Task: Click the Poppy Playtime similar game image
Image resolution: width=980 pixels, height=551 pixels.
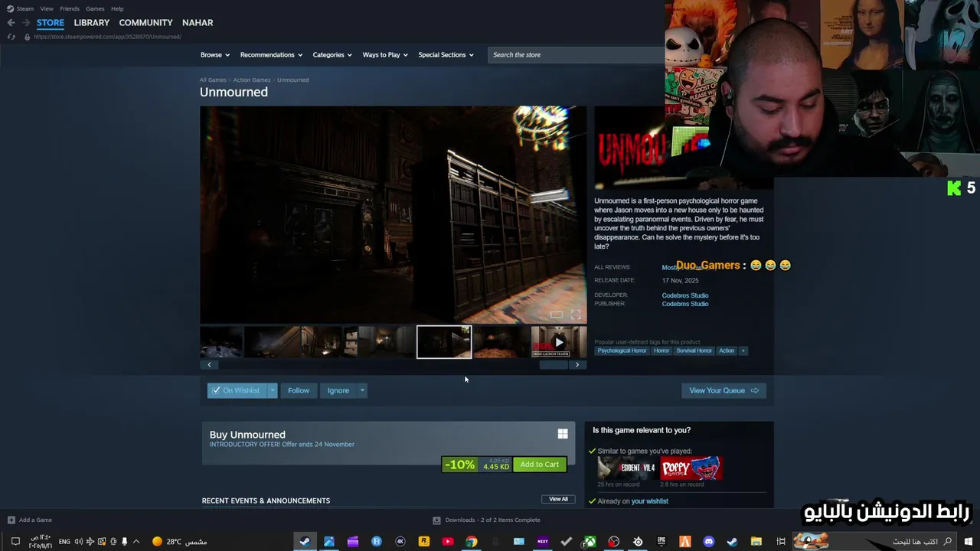Action: [691, 468]
